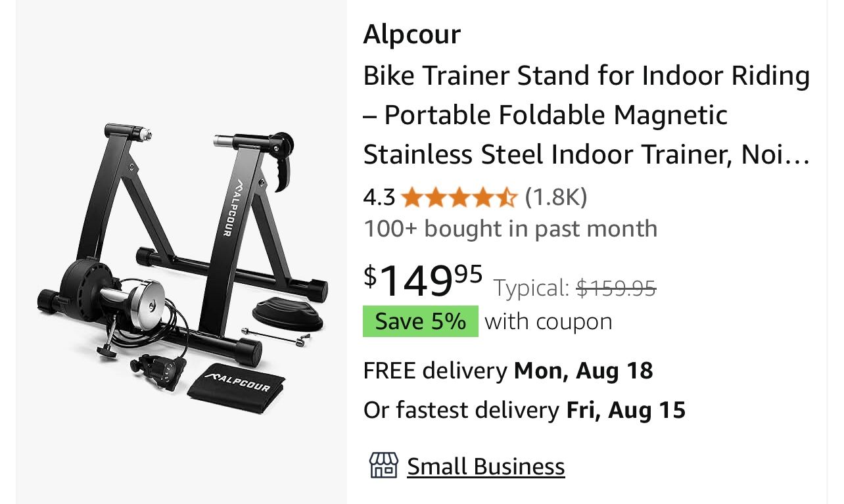Click the orange star rating icons

click(459, 196)
